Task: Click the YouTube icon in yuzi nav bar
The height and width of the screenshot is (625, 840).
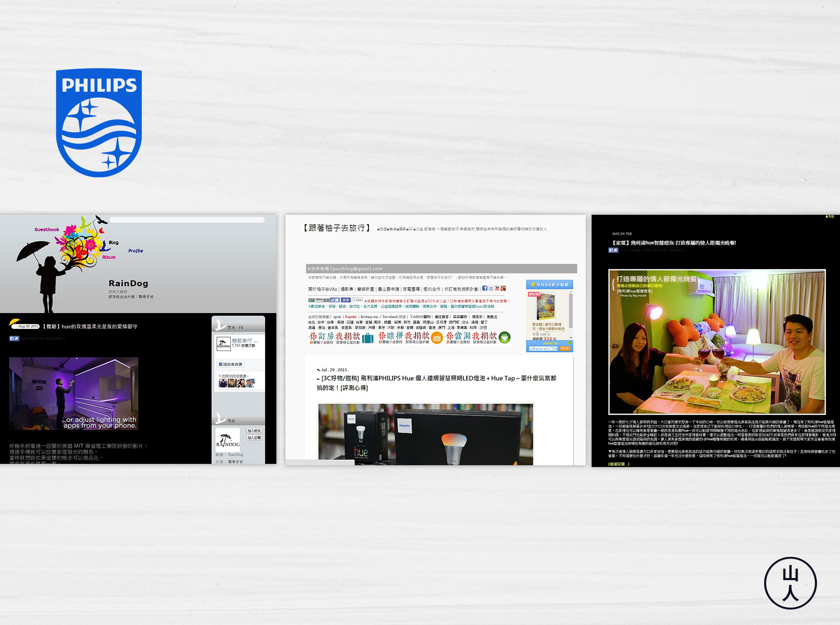Action: click(497, 288)
